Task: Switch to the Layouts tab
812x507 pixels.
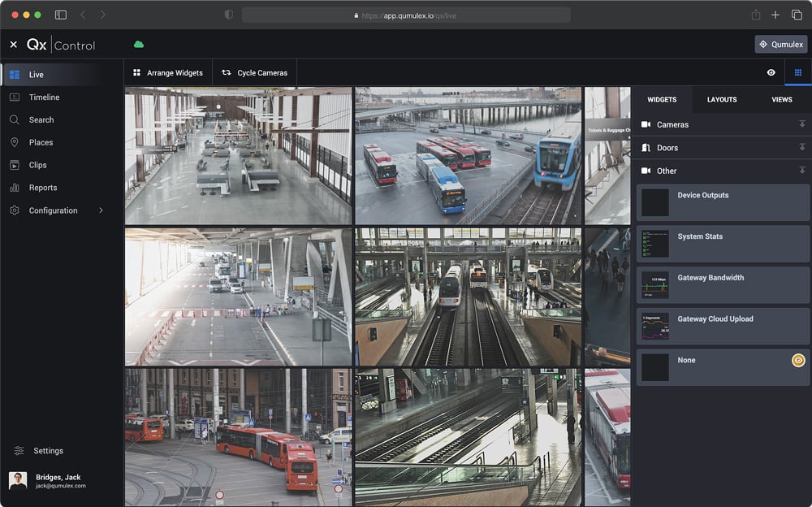Action: [723, 99]
